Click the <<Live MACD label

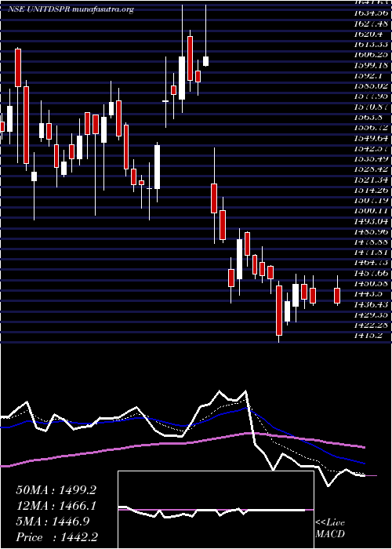point(330,529)
